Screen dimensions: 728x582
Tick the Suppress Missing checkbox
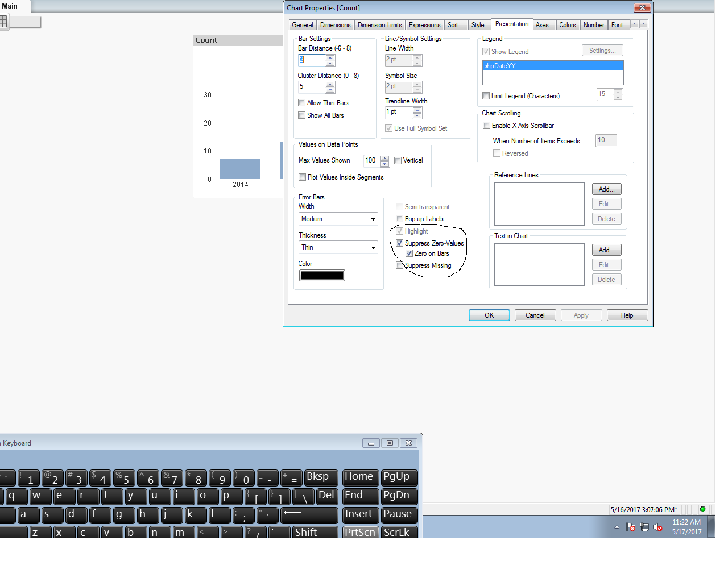pos(400,265)
